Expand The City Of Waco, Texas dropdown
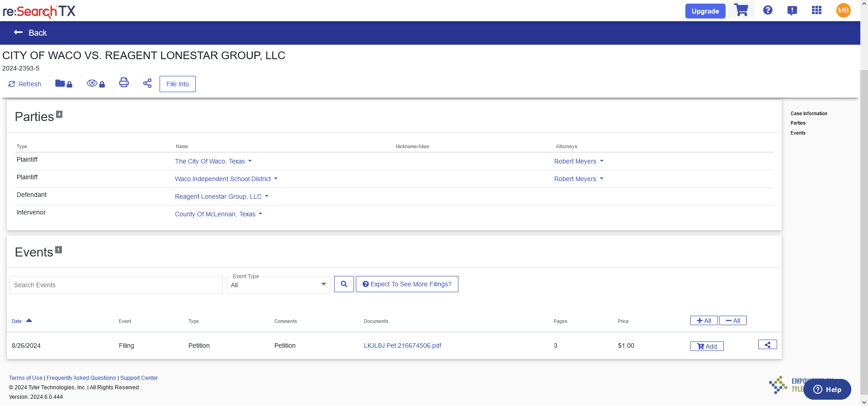The height and width of the screenshot is (406, 868). [x=213, y=161]
